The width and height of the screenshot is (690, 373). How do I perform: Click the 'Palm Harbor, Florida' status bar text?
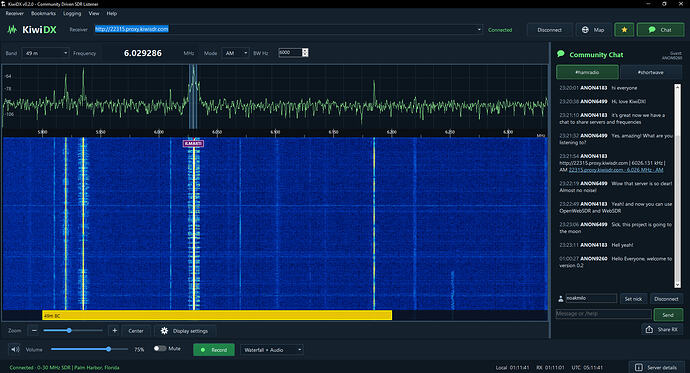(x=96, y=367)
